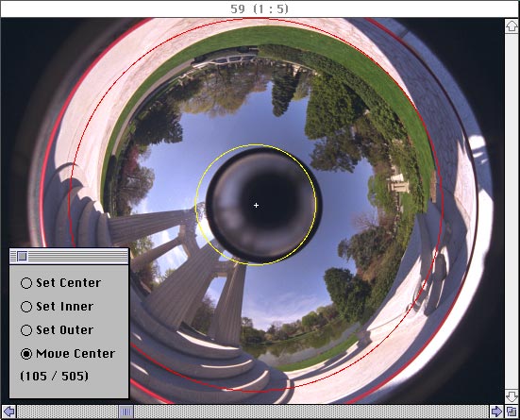520x420 pixels.
Task: Click the horizontal scrollbar track right of thumb
Action: point(311,412)
